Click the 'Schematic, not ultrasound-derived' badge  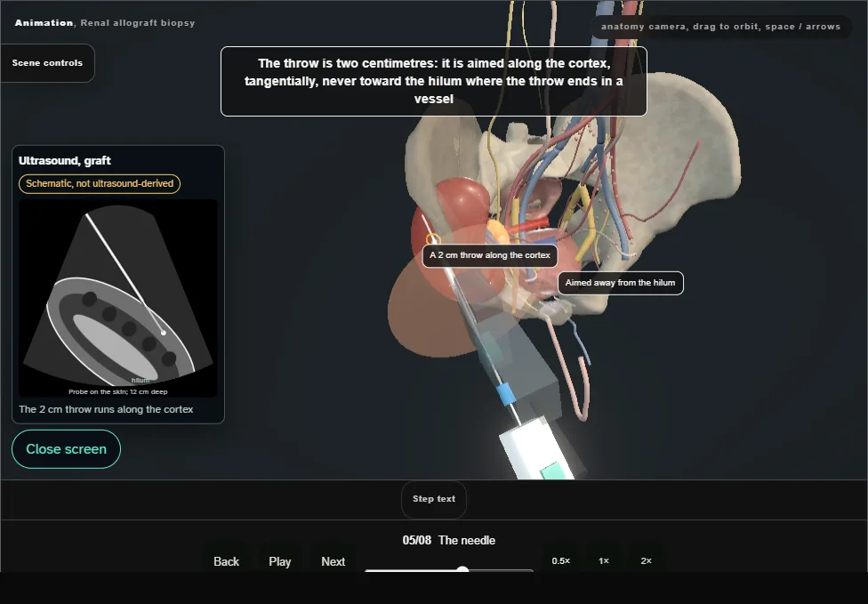point(100,184)
